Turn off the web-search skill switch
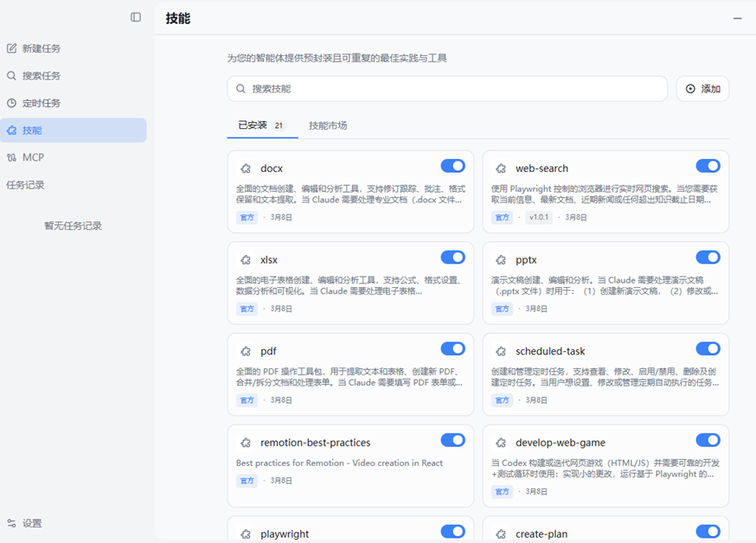This screenshot has width=756, height=543. (x=708, y=166)
